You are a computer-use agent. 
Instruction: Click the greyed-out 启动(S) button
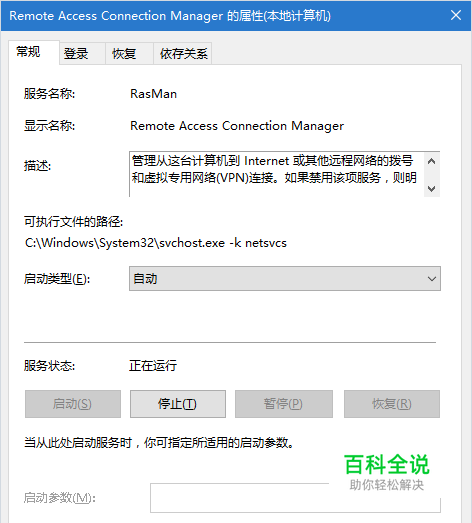(73, 404)
